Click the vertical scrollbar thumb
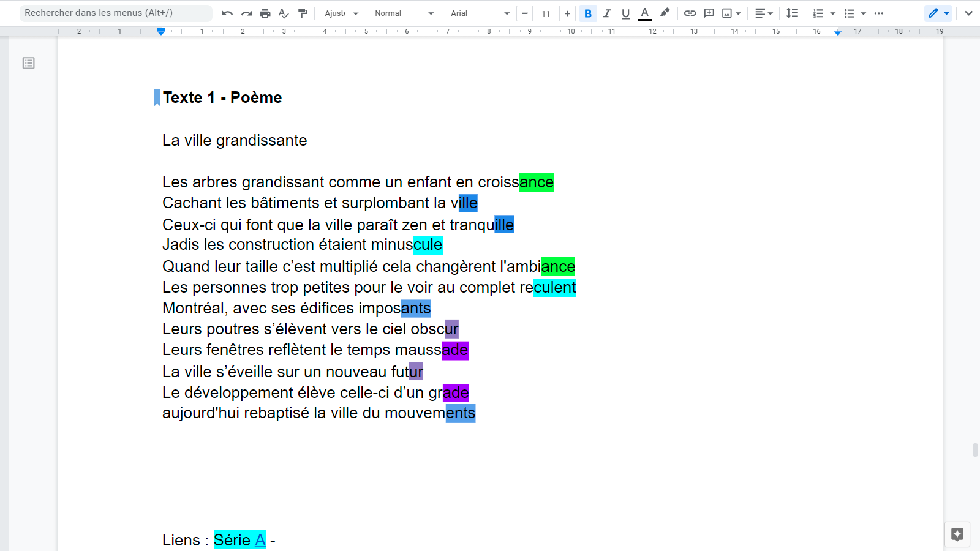980x551 pixels. click(x=975, y=449)
